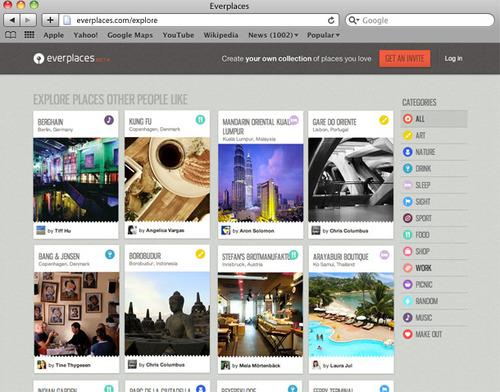The image size is (500, 392).
Task: Click the add bookmark plus button
Action: pos(50,20)
